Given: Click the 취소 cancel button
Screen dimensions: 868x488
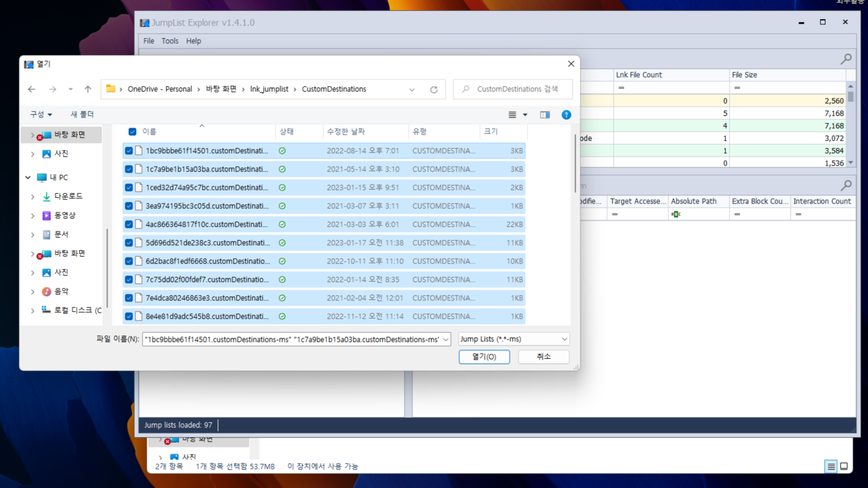Looking at the screenshot, I should coord(544,357).
